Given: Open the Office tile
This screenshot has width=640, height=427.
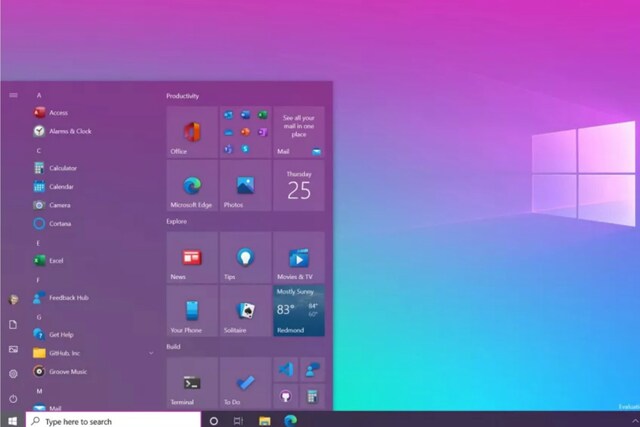Looking at the screenshot, I should 192,132.
